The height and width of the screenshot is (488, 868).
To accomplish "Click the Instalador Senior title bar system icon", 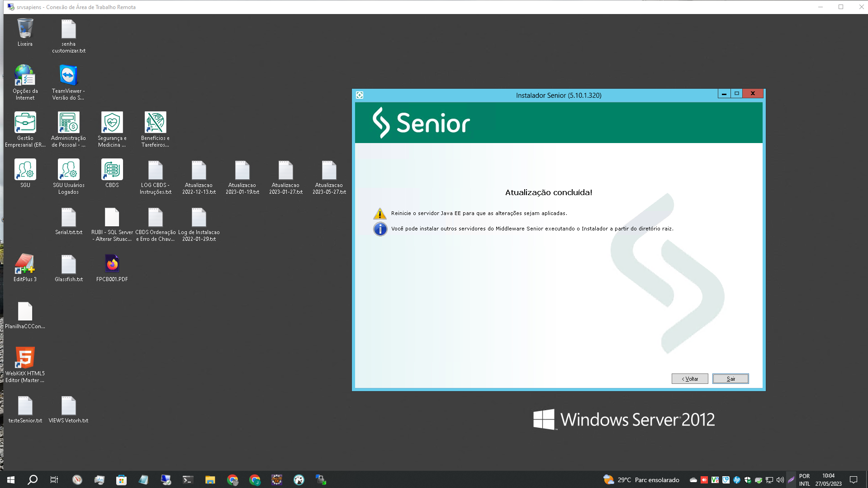I will [x=360, y=95].
